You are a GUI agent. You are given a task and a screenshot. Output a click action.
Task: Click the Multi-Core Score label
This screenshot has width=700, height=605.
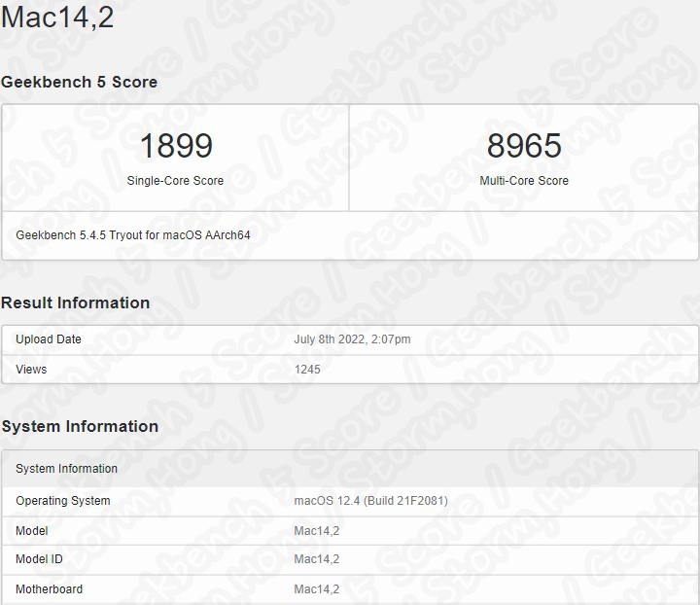pos(524,180)
